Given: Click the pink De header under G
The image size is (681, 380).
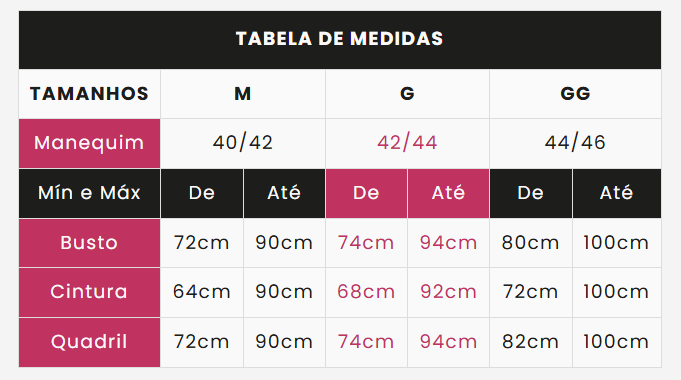Looking at the screenshot, I should pyautogui.click(x=366, y=193).
